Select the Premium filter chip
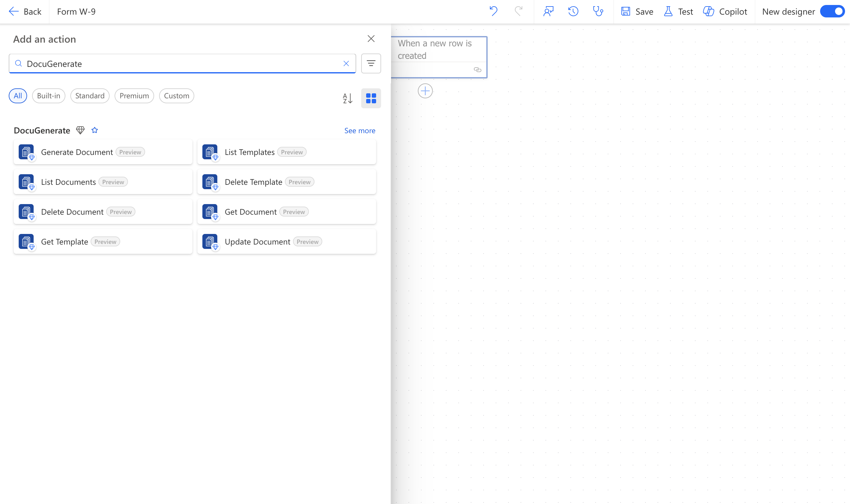The image size is (850, 504). point(134,96)
